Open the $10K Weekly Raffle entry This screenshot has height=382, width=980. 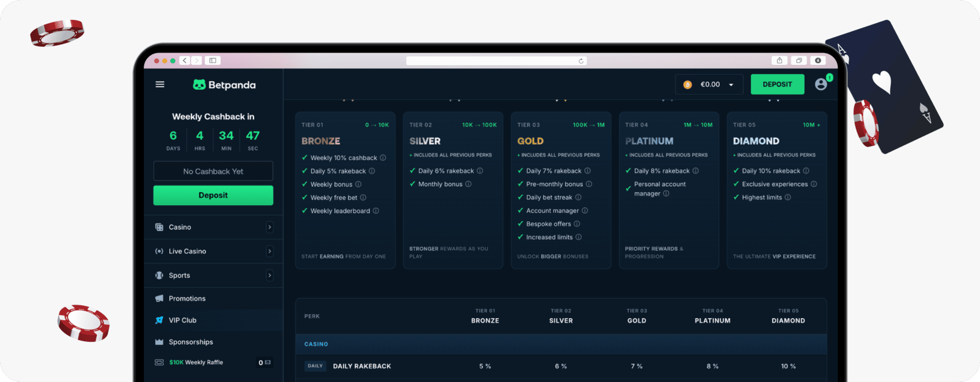(x=196, y=362)
